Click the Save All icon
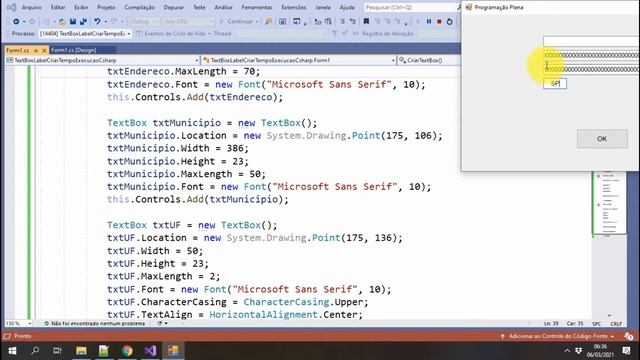The width and height of the screenshot is (640, 360). pos(83,21)
